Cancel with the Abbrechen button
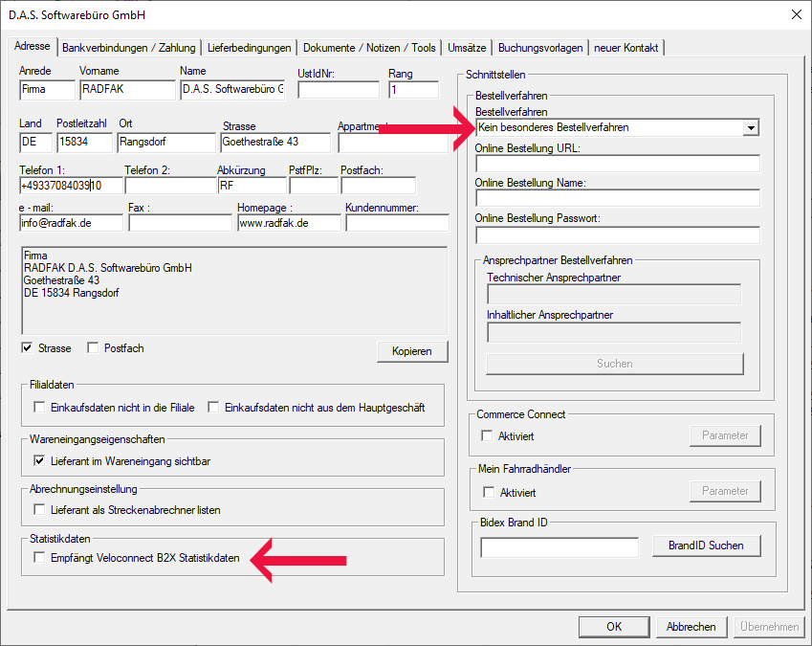The image size is (812, 646). (691, 627)
